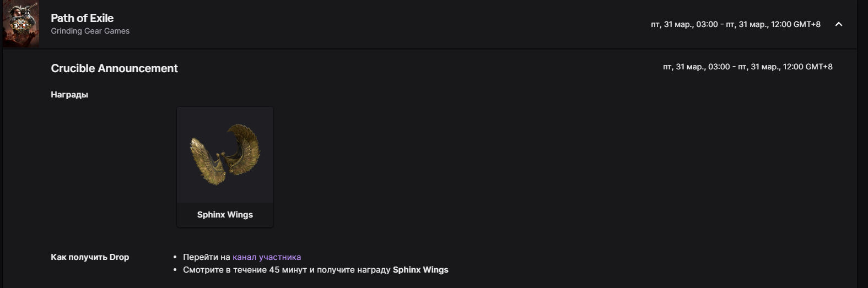Click the Перейти на text
868x288 pixels.
click(x=206, y=257)
